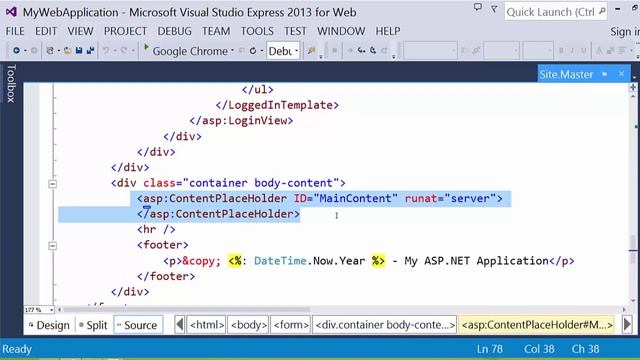
Task: Open the 177 % zoom level dropdown
Action: 51,310
